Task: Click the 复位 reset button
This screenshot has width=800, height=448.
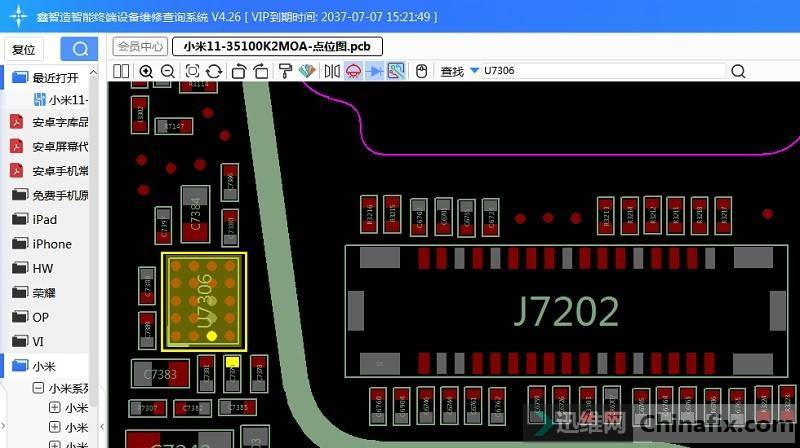Action: (x=24, y=49)
